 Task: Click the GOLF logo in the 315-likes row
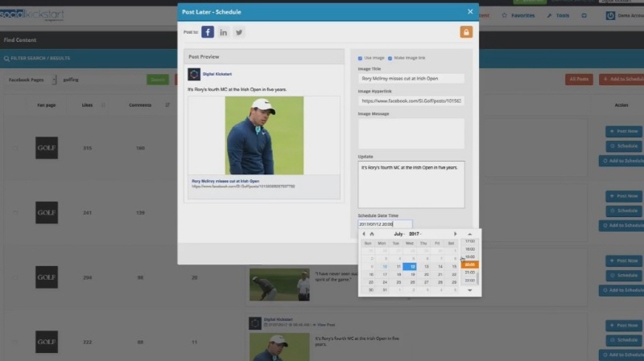pyautogui.click(x=47, y=148)
